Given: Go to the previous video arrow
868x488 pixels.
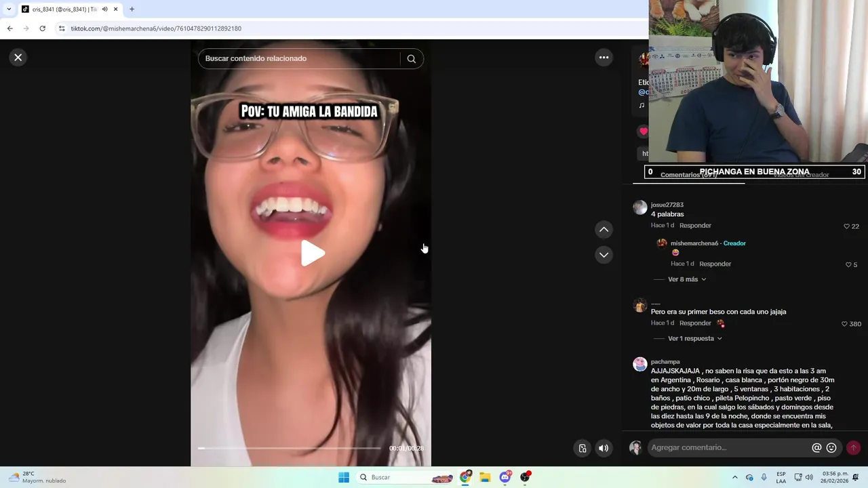Looking at the screenshot, I should [x=604, y=230].
